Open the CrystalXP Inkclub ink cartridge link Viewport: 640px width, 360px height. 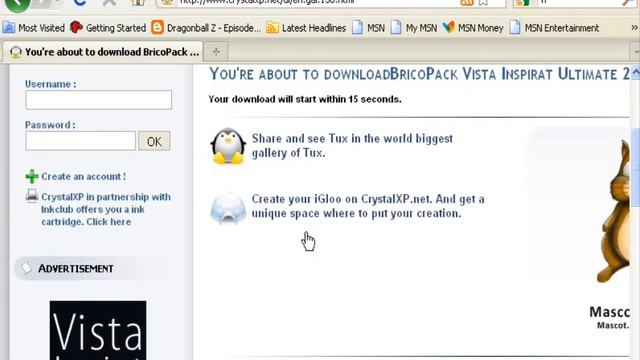coord(106,209)
